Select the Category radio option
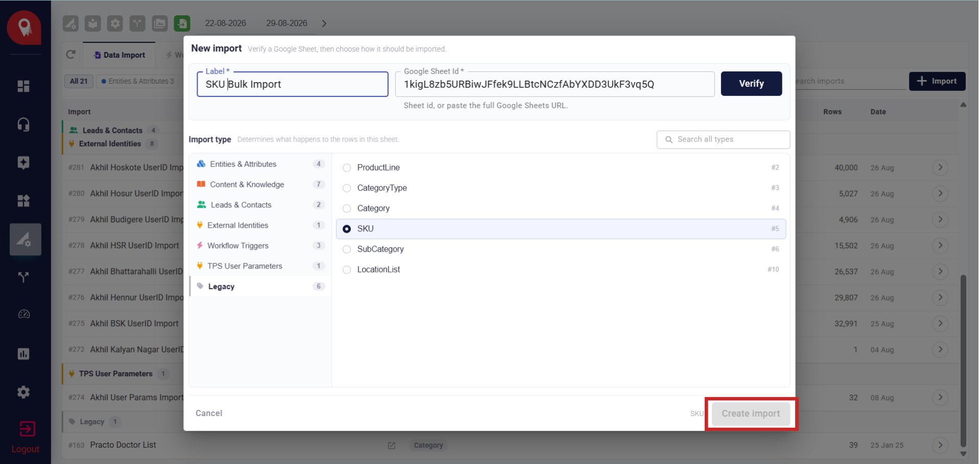Image resolution: width=980 pixels, height=464 pixels. pyautogui.click(x=347, y=209)
